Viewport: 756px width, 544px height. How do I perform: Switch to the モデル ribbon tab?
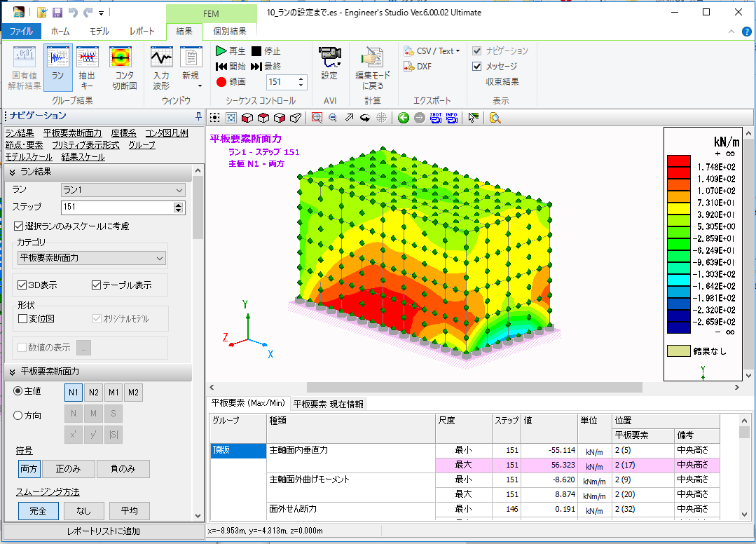99,32
